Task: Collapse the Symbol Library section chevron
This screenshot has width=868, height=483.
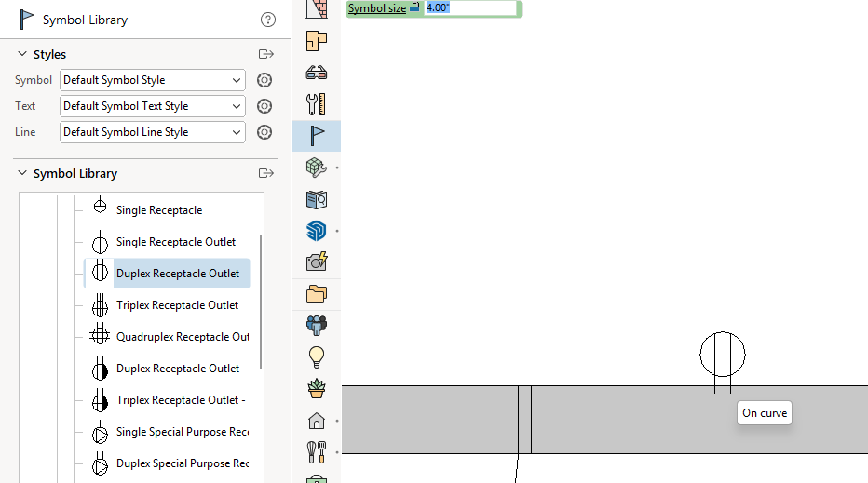Action: (x=22, y=172)
